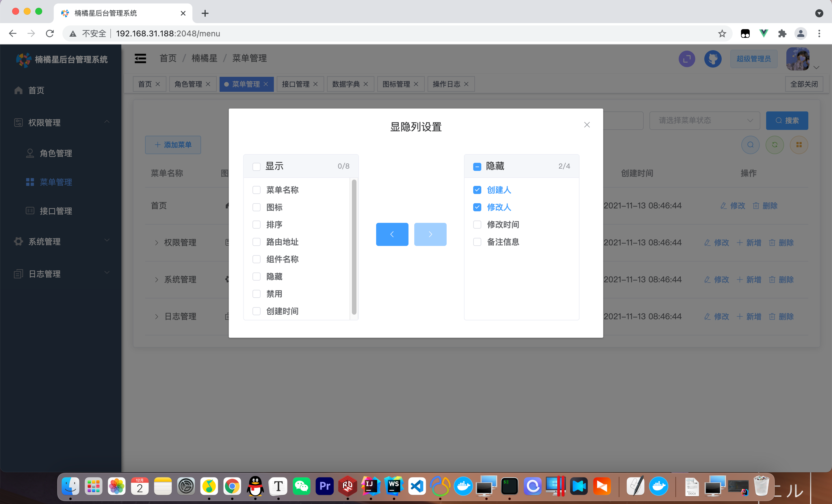Open the GitHub icon in the top header
Viewport: 832px width, 504px height.
(713, 59)
